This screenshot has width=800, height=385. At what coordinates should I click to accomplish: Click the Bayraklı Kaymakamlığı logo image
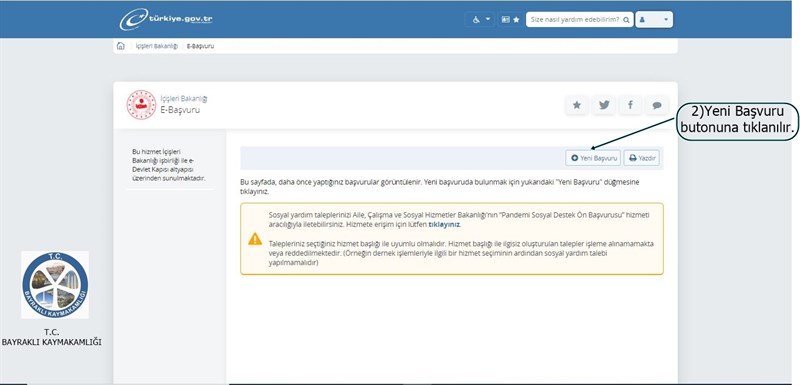coord(55,285)
